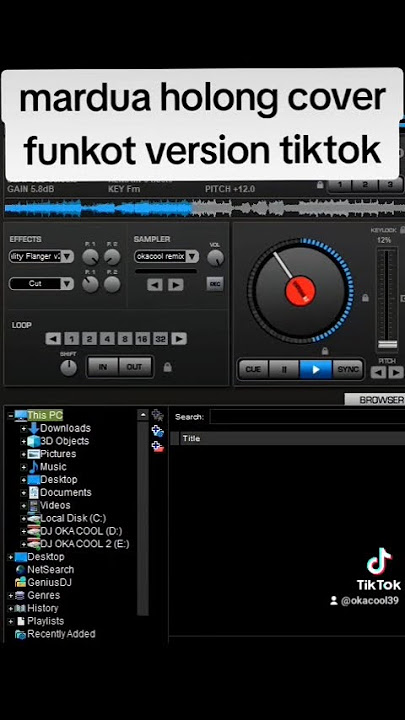
Task: Click the NetSearch globe icon
Action: point(20,570)
